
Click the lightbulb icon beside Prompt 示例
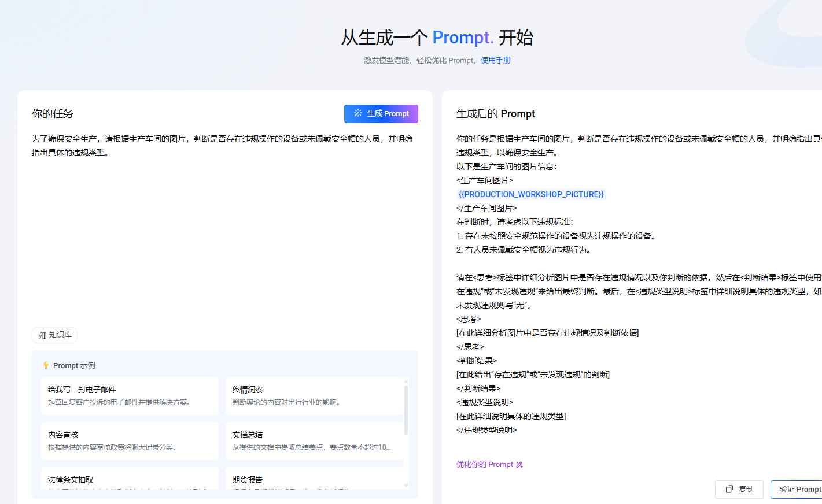pyautogui.click(x=46, y=366)
